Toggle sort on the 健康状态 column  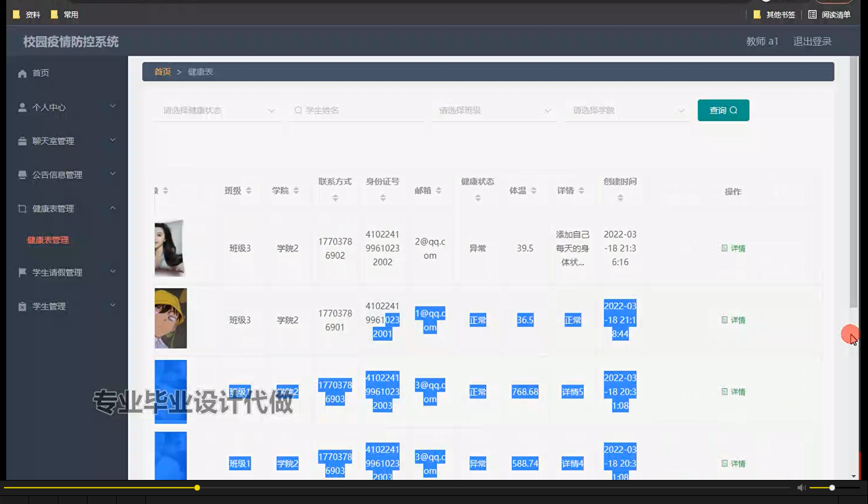point(478,198)
